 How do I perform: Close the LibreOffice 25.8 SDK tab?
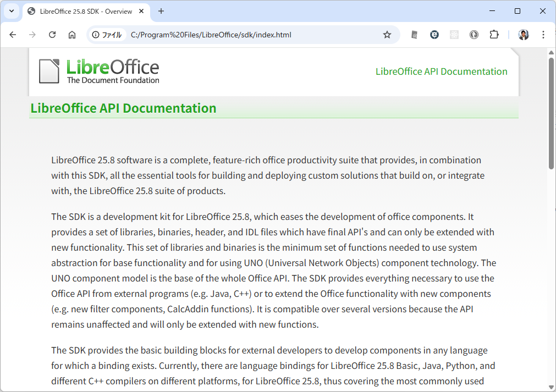coord(142,11)
